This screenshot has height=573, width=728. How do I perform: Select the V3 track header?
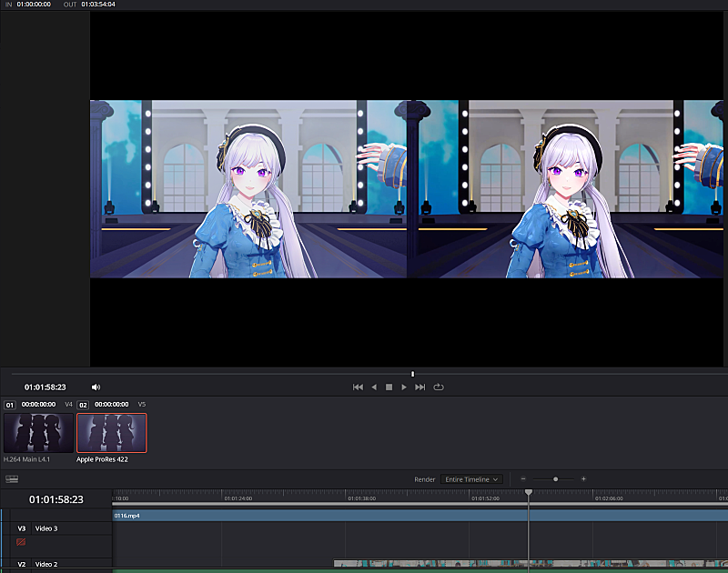coord(22,528)
